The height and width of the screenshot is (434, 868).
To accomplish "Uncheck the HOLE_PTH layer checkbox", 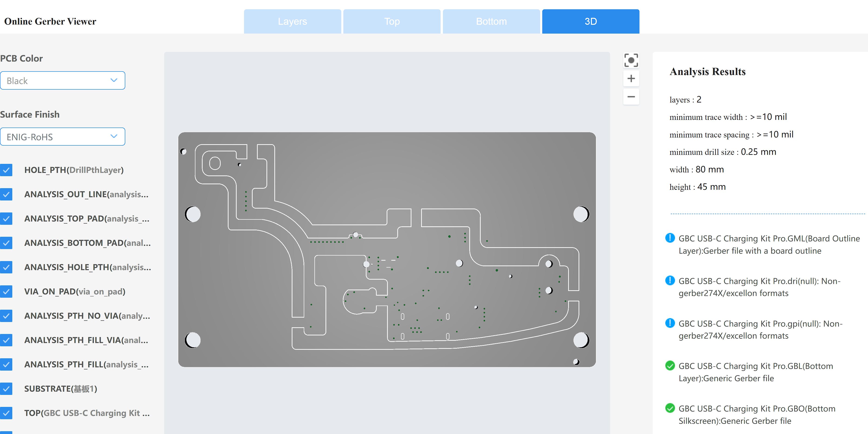I will click(x=6, y=170).
